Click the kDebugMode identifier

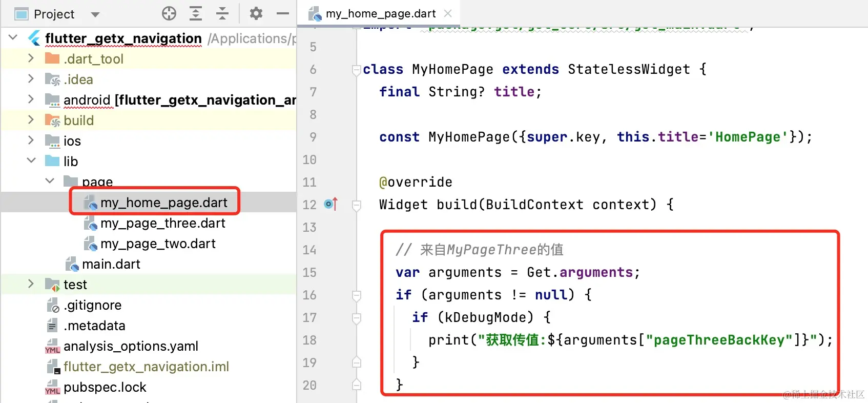pos(485,317)
